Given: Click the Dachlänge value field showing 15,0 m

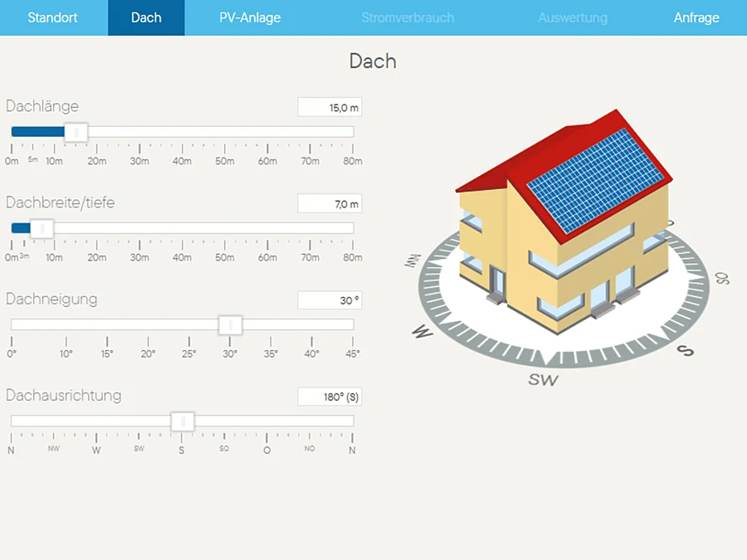Looking at the screenshot, I should tap(330, 107).
